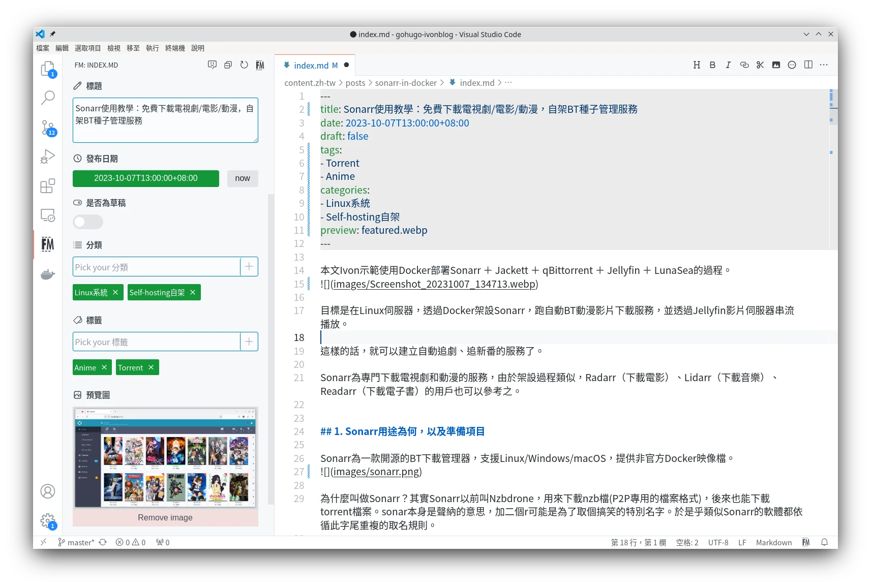
Task: Toggle the 是否為草稿 draft switch
Action: (x=88, y=222)
